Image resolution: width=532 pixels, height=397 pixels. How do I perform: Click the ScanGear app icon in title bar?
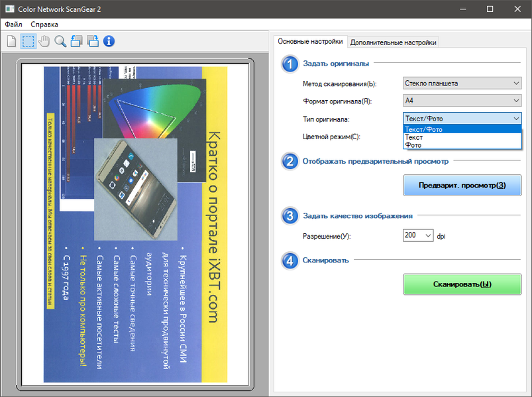click(9, 9)
